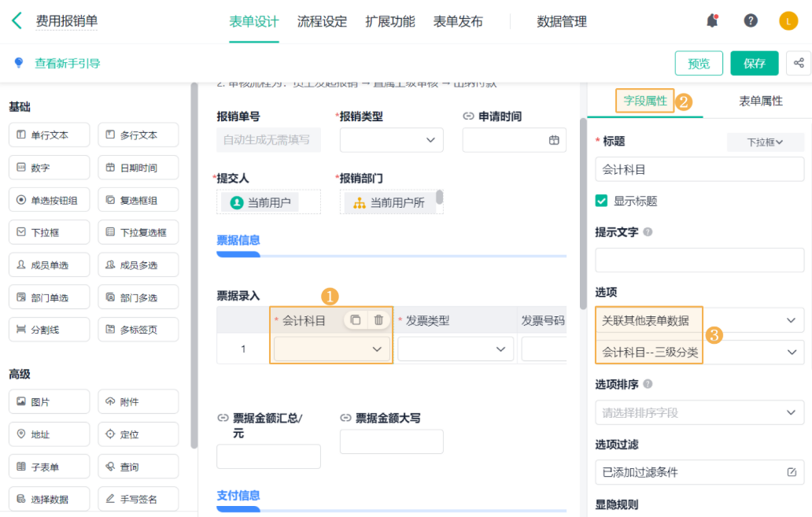Click the 保存 button
The image size is (812, 517).
click(x=754, y=63)
